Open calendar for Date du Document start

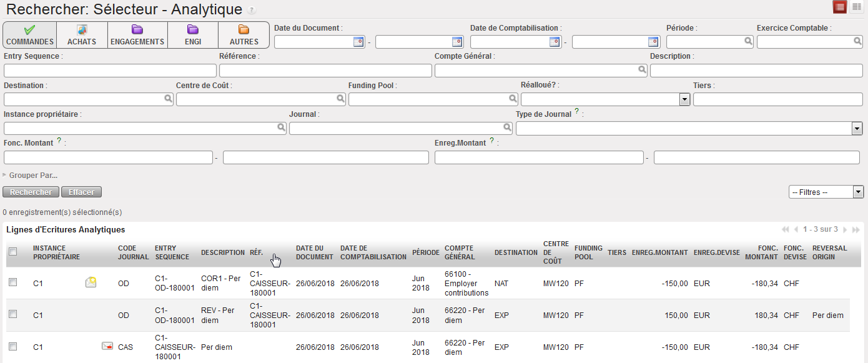click(358, 42)
